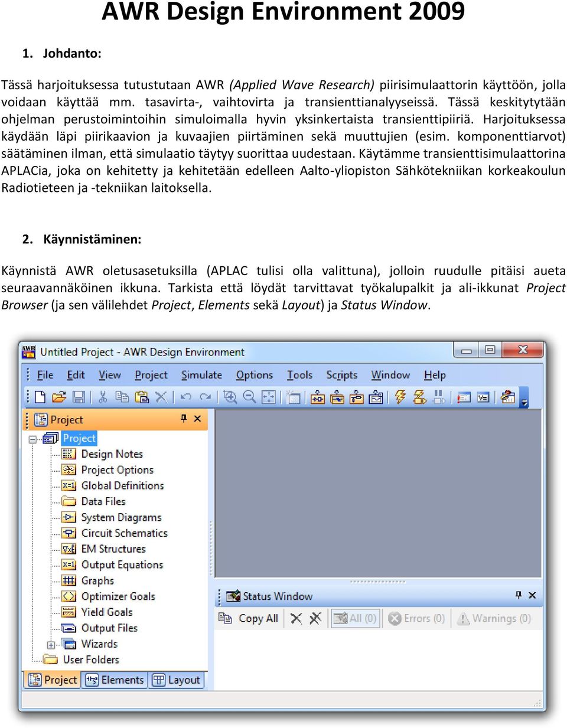Open the View menu
Viewport: 567px width, 728px height.
click(x=110, y=375)
